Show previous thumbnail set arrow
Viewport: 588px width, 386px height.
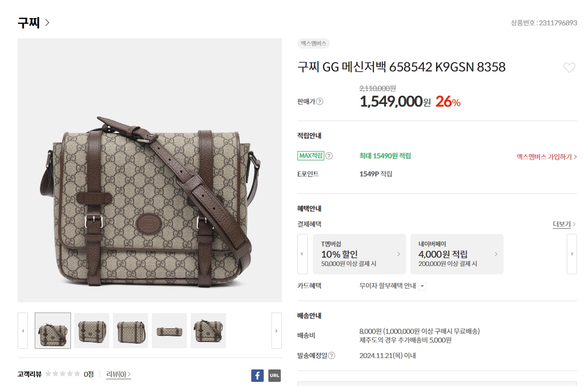tap(23, 331)
